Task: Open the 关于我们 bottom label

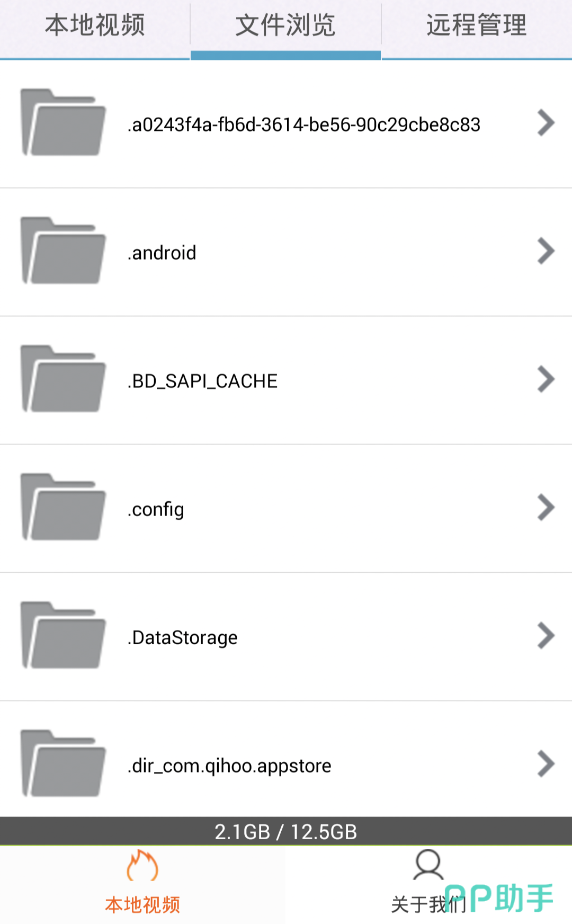Action: 418,905
